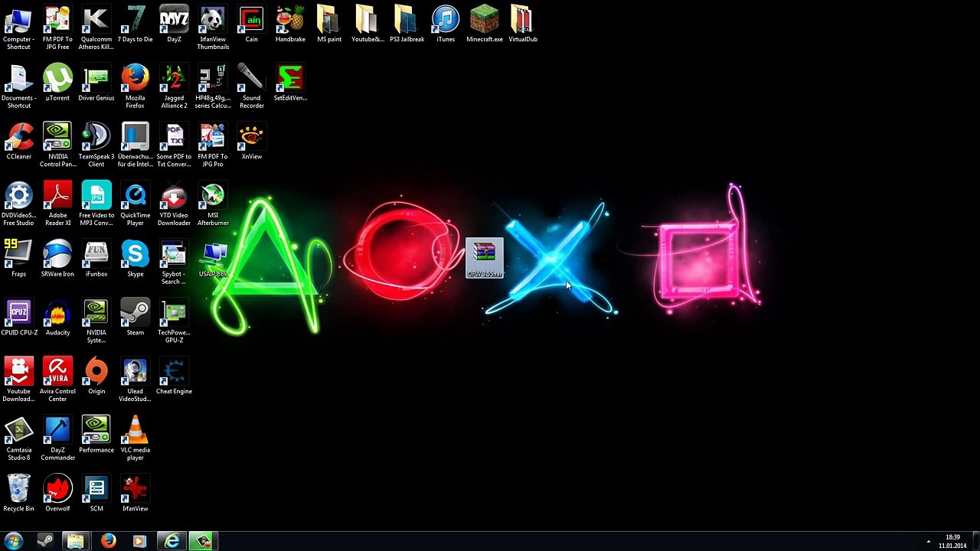
Task: Select the Fraps desktop icon
Action: pyautogui.click(x=18, y=259)
